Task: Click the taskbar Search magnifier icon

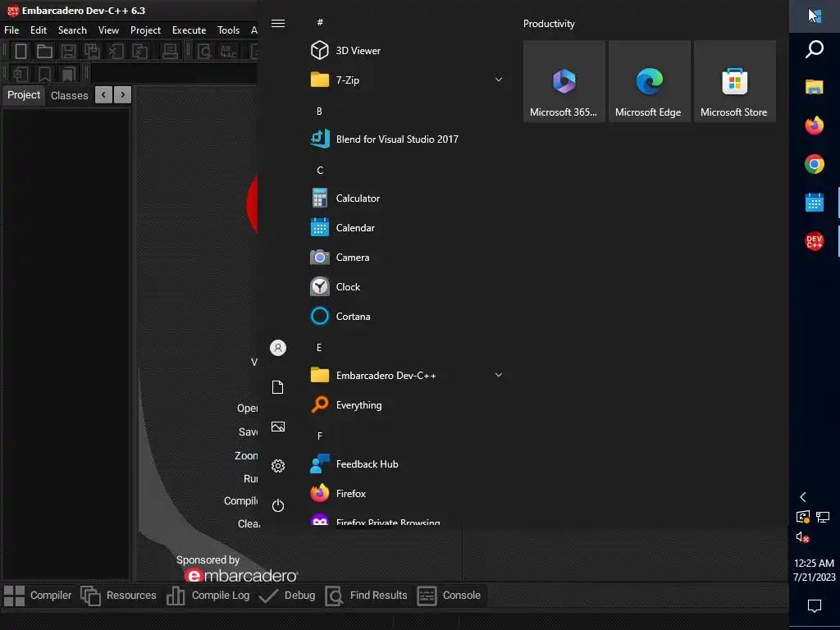Action: 815,48
